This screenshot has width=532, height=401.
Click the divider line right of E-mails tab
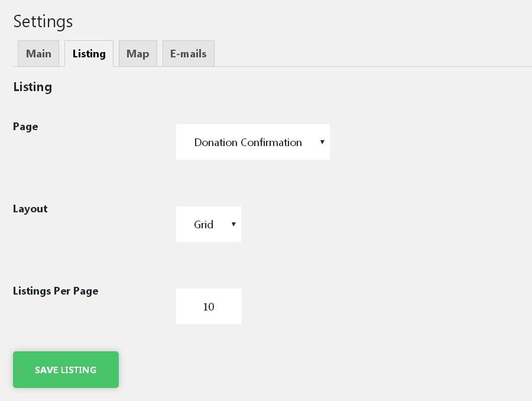pos(372,66)
